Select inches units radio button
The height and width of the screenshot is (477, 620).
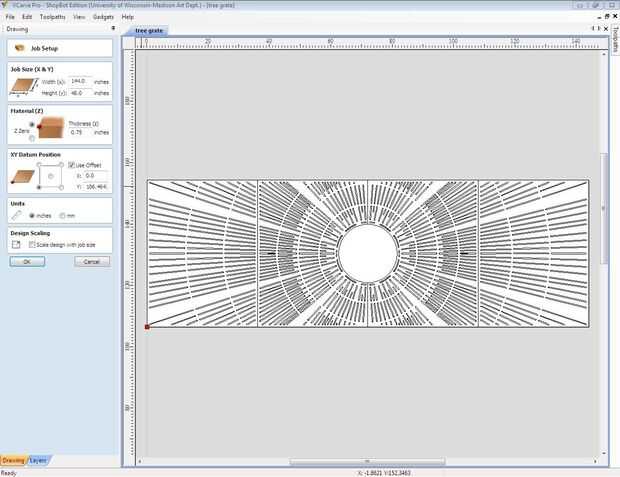click(x=32, y=216)
